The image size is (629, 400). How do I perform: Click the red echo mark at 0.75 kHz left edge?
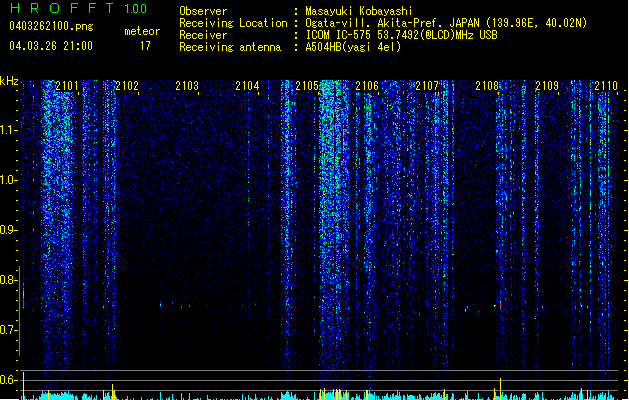[x=24, y=302]
